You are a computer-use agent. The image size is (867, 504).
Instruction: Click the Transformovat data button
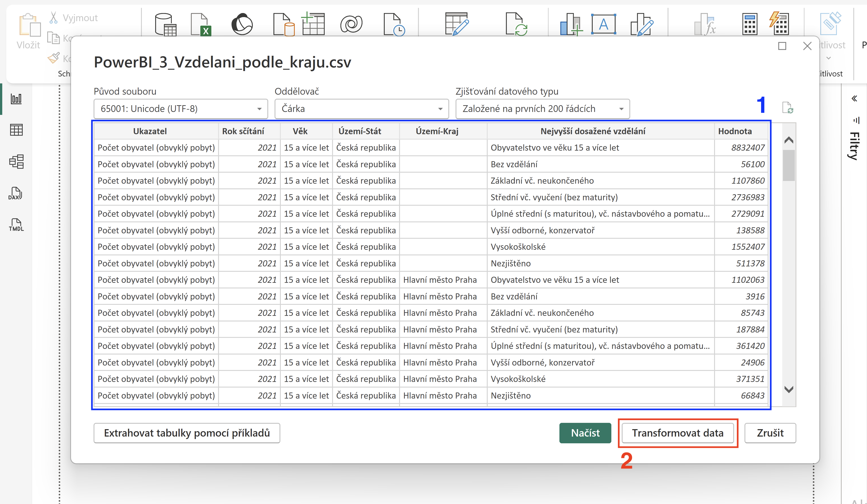pos(677,433)
